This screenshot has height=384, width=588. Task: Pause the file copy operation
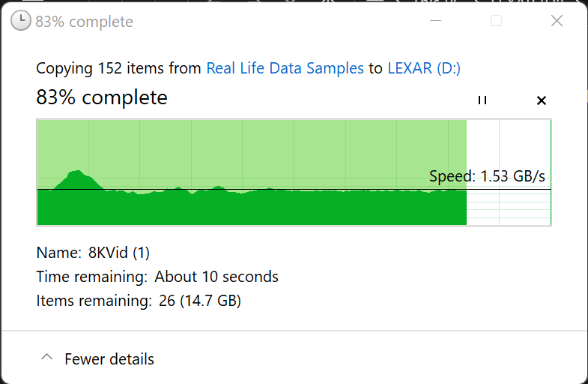(482, 100)
